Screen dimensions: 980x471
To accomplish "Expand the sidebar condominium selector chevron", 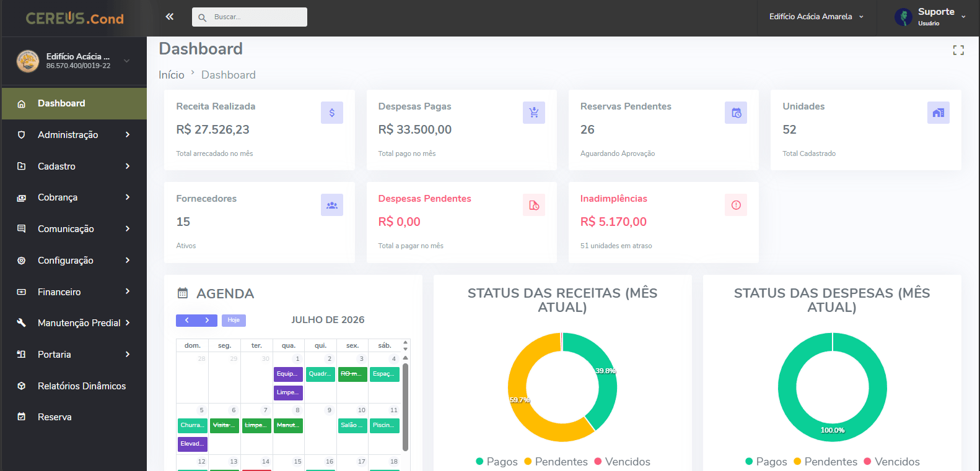I will 126,61.
